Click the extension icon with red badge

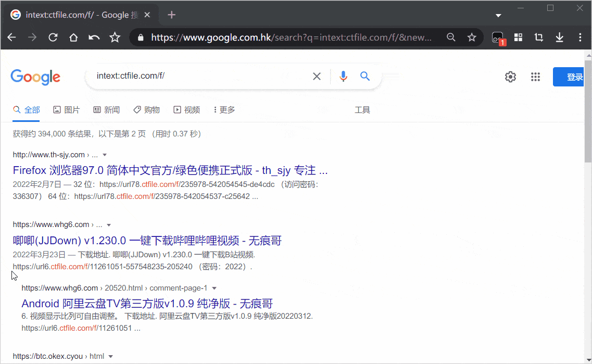coord(498,38)
